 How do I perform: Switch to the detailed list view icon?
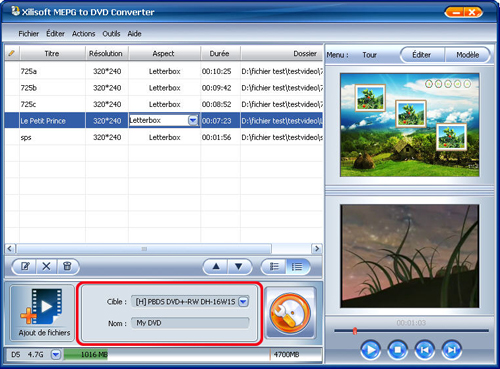297,266
